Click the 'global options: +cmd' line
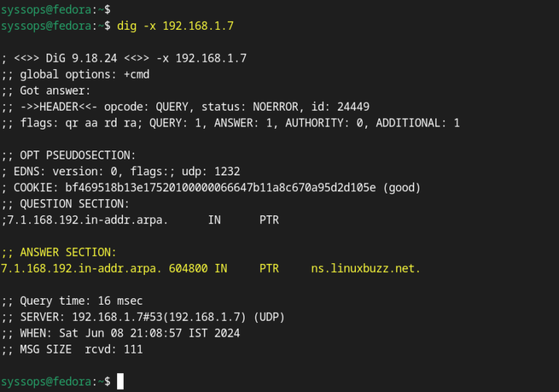The image size is (559, 392). point(75,75)
